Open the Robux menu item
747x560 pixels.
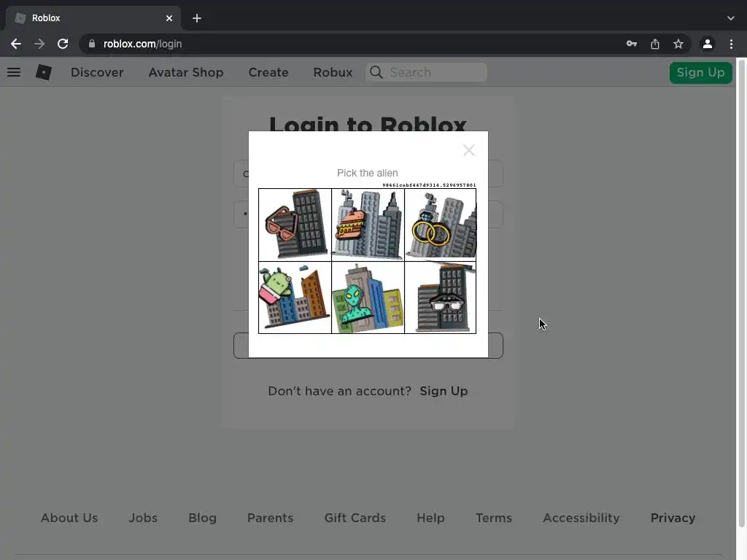[x=333, y=72]
